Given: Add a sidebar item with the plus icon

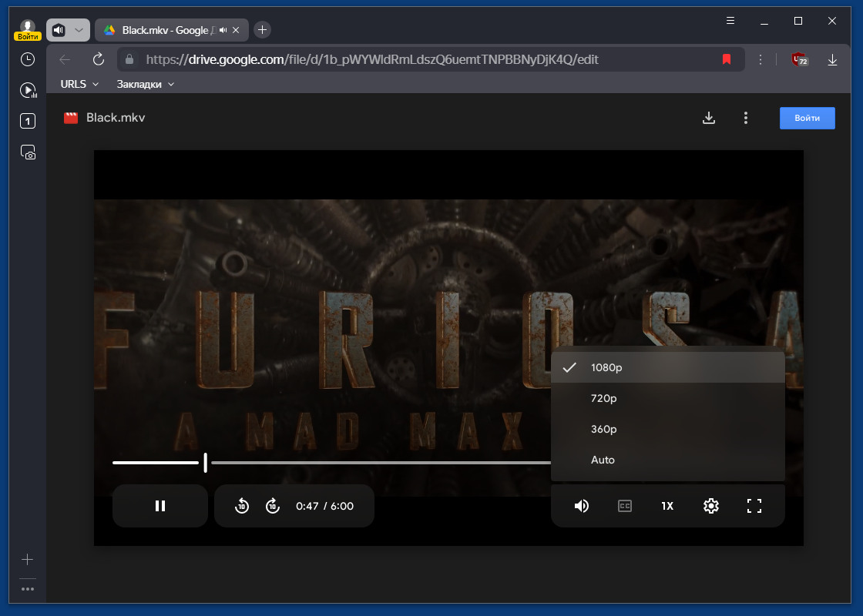Looking at the screenshot, I should (x=28, y=559).
